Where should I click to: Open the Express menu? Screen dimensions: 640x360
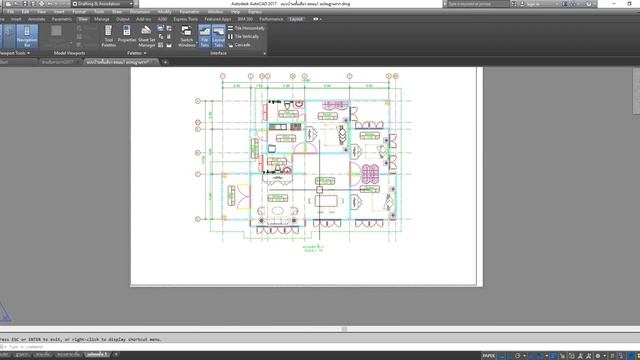(x=255, y=12)
